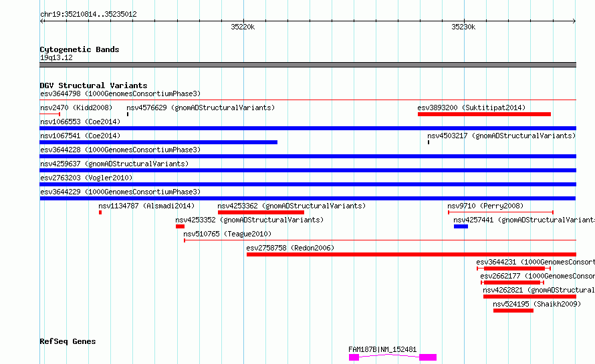595x364 pixels.
Task: Open esv2662177 1000Genomes label
Action: (x=538, y=276)
